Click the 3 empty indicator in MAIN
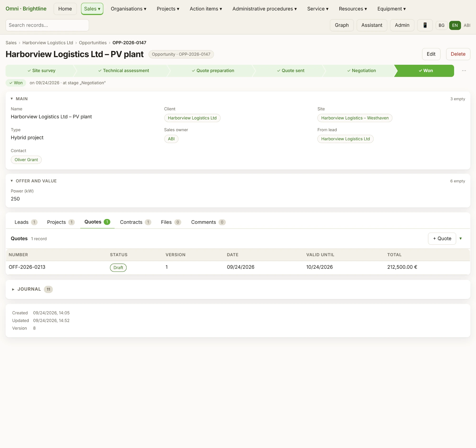Screen dimensions: 476x448 coord(458,99)
